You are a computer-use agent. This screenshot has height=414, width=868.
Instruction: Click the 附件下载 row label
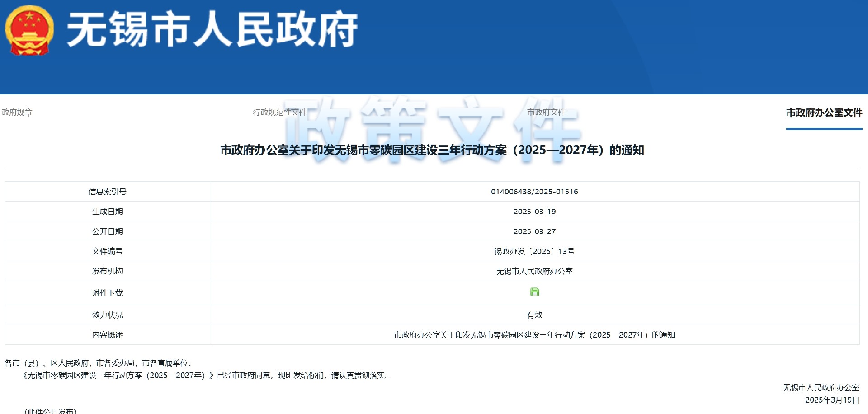[107, 293]
